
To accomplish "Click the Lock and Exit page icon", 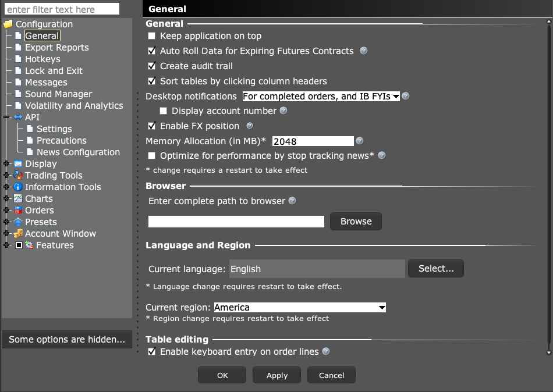I will pos(19,70).
